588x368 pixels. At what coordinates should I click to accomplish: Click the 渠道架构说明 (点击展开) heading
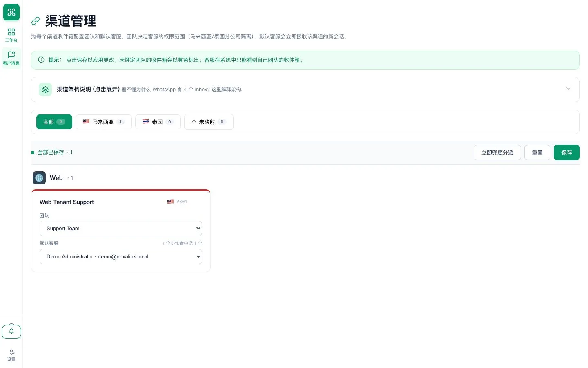point(88,89)
